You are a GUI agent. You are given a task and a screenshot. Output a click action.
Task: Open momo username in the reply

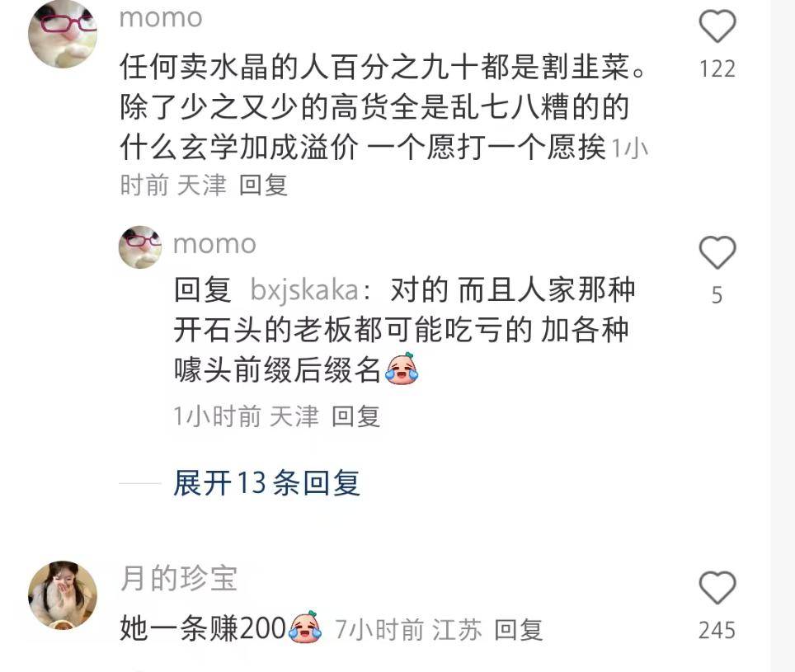pos(214,244)
